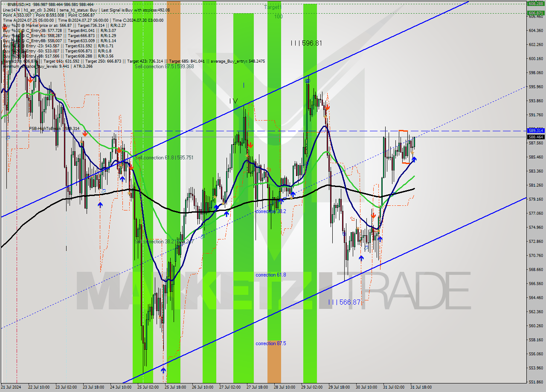The image size is (546, 392).
Task: Click the '26 Jul 10:00' time axis label
Action: click(x=203, y=387)
